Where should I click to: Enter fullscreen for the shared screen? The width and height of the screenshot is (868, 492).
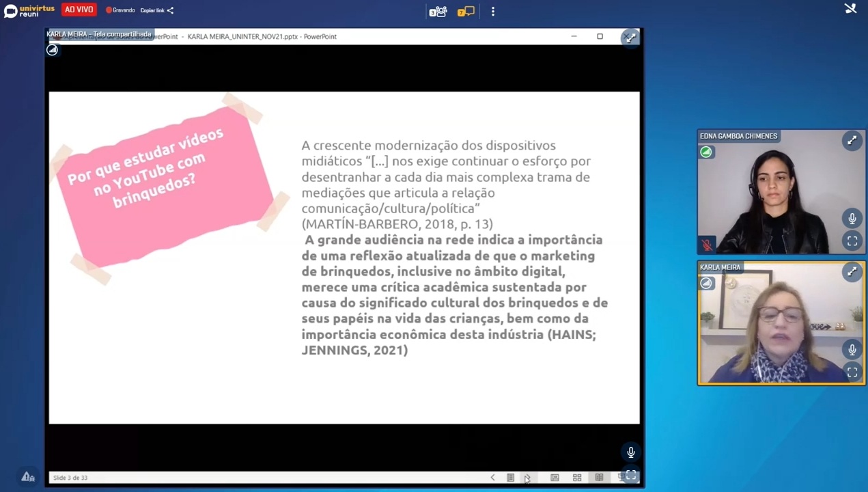click(630, 475)
